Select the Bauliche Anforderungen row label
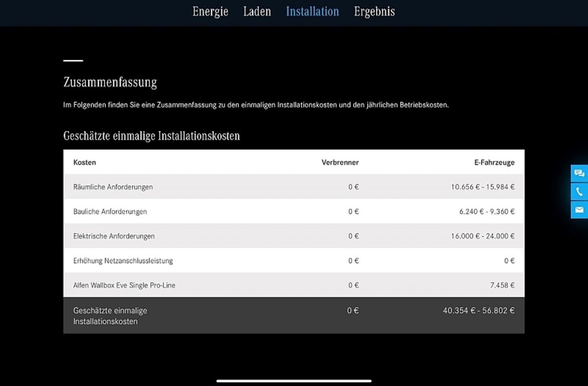This screenshot has height=386, width=588. point(110,211)
